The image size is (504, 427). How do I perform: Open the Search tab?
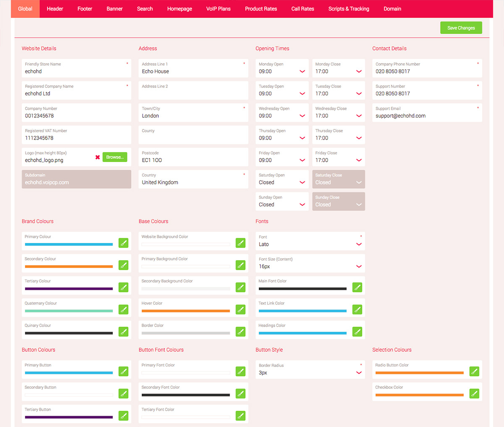click(x=145, y=9)
